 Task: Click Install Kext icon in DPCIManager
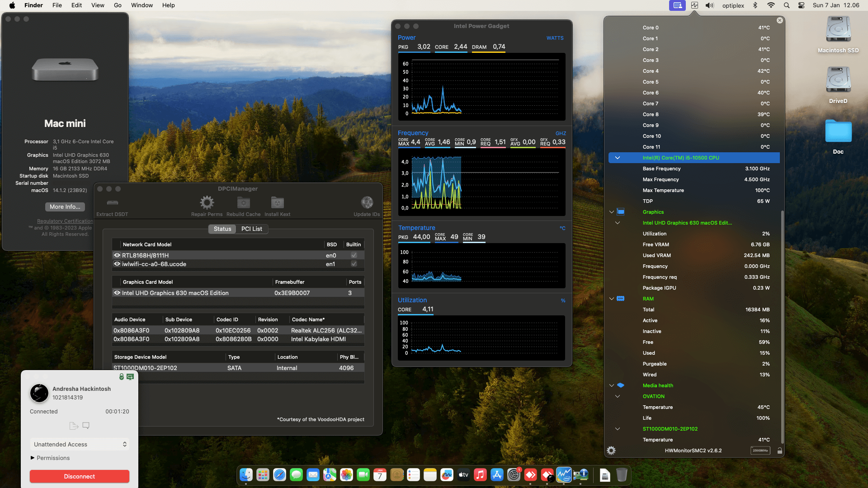pyautogui.click(x=278, y=202)
